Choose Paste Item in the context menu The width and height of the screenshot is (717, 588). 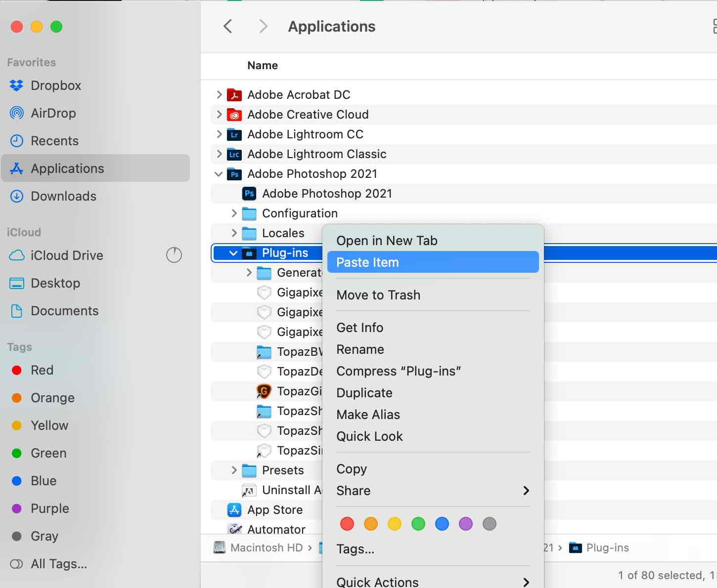(433, 262)
